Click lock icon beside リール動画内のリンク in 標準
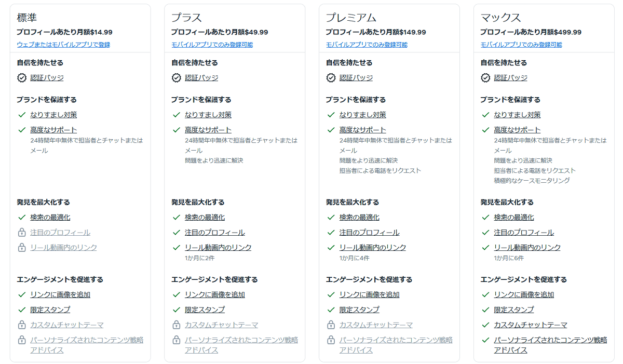623x364 pixels. point(22,248)
